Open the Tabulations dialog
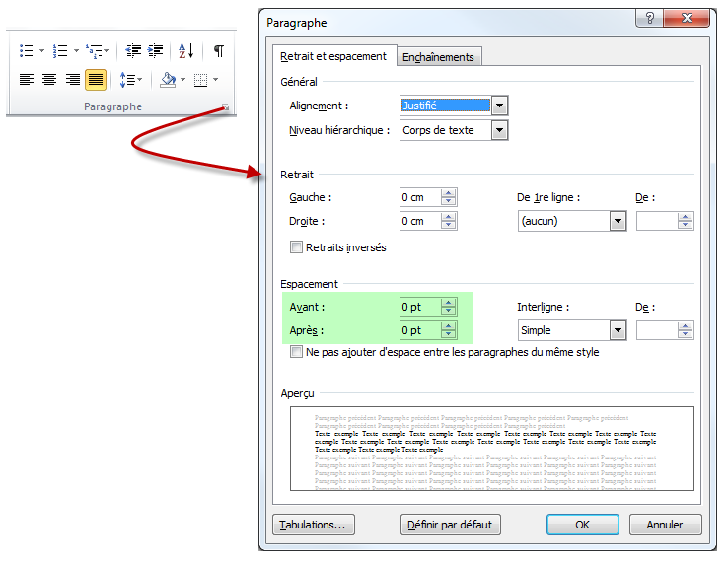The image size is (728, 563). tap(314, 525)
